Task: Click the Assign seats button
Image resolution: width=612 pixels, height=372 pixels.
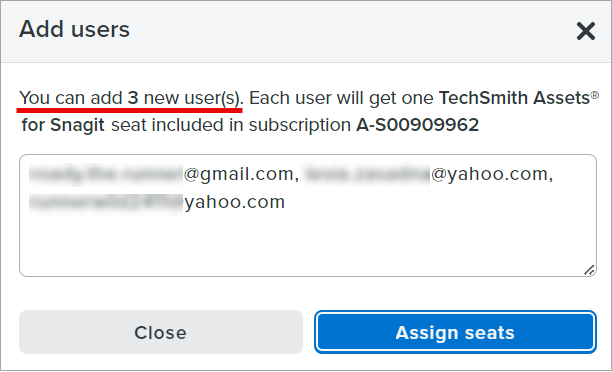Action: pyautogui.click(x=455, y=332)
